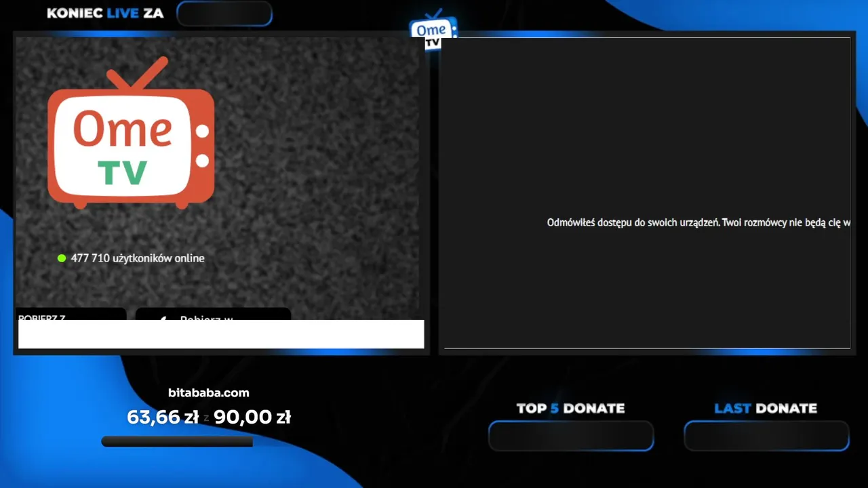
Task: Click the green online status dot
Action: (x=62, y=258)
